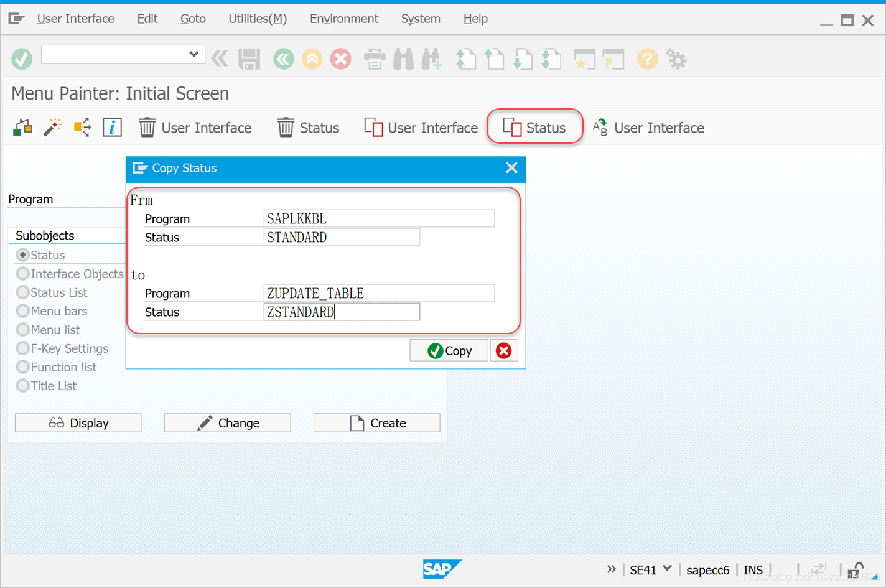Click Delete Status trash button
The width and height of the screenshot is (886, 588).
click(309, 128)
